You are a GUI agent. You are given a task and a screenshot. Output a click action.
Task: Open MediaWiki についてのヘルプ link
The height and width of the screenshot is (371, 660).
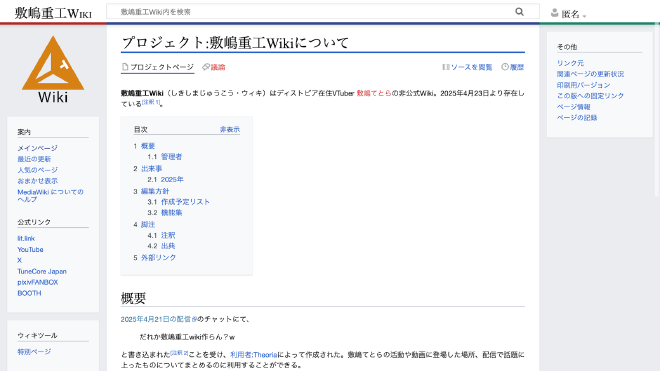tap(51, 195)
